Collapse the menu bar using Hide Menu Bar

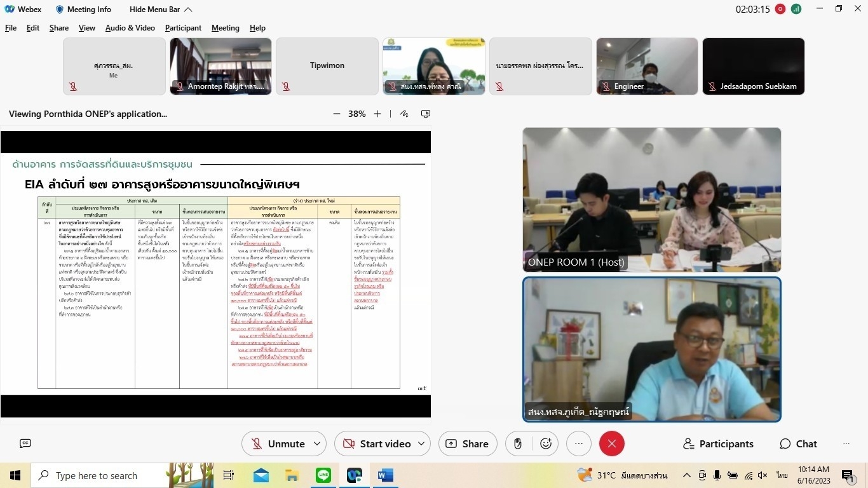tap(161, 9)
